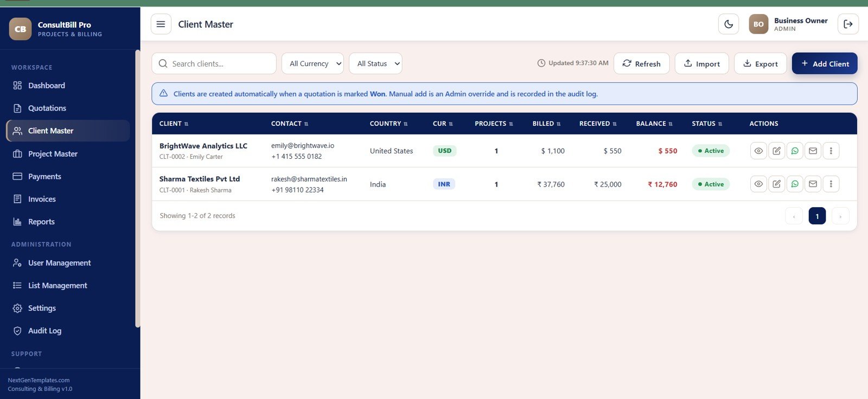Viewport: 868px width, 399px height.
Task: Click the magnifier icon in the search box
Action: tap(163, 63)
